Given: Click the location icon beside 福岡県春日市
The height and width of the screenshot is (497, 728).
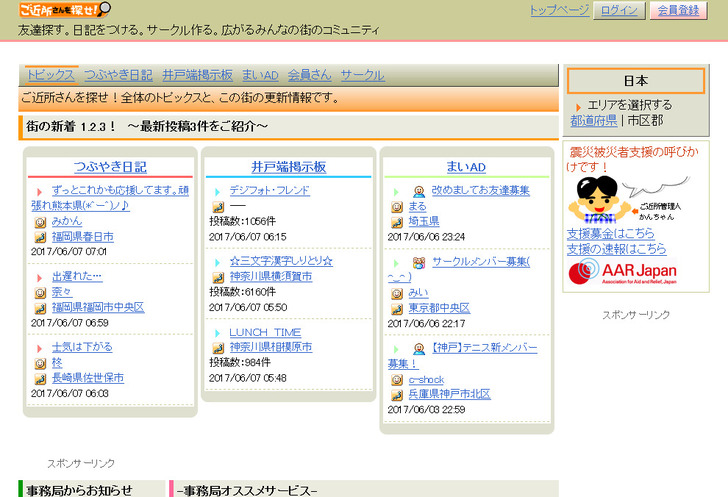Looking at the screenshot, I should point(40,237).
